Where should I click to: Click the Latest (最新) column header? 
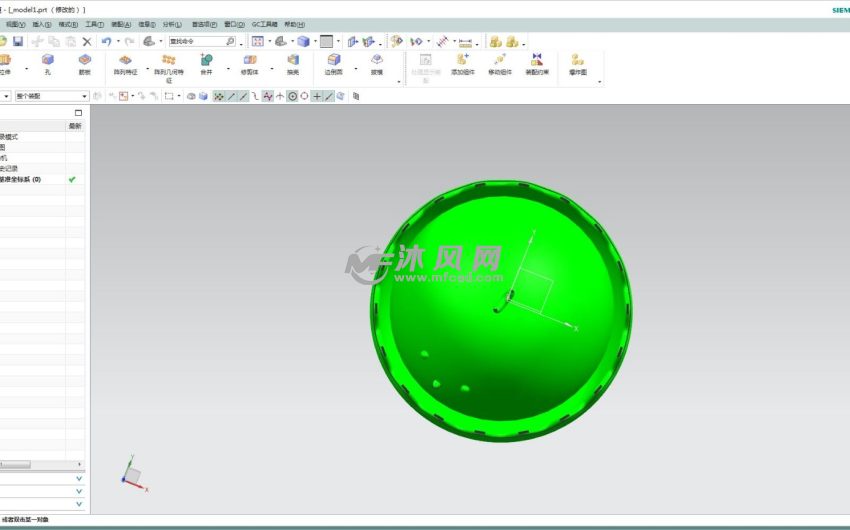[x=75, y=126]
